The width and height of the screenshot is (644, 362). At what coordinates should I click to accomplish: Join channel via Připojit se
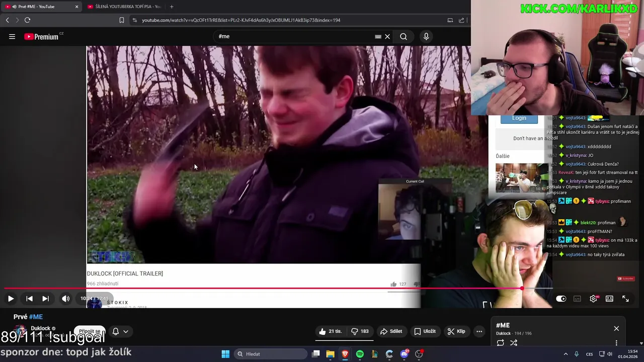click(90, 331)
